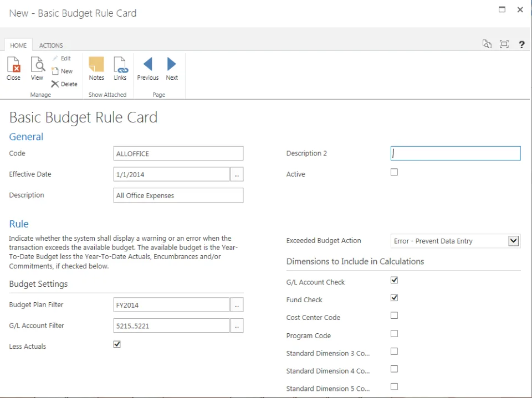
Task: Create a New record from ribbon
Action: (x=62, y=71)
